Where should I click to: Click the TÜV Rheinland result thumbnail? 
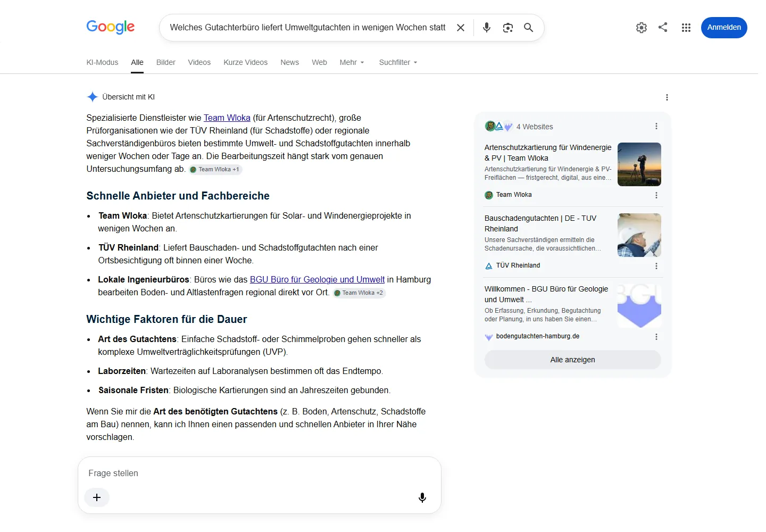(x=639, y=235)
